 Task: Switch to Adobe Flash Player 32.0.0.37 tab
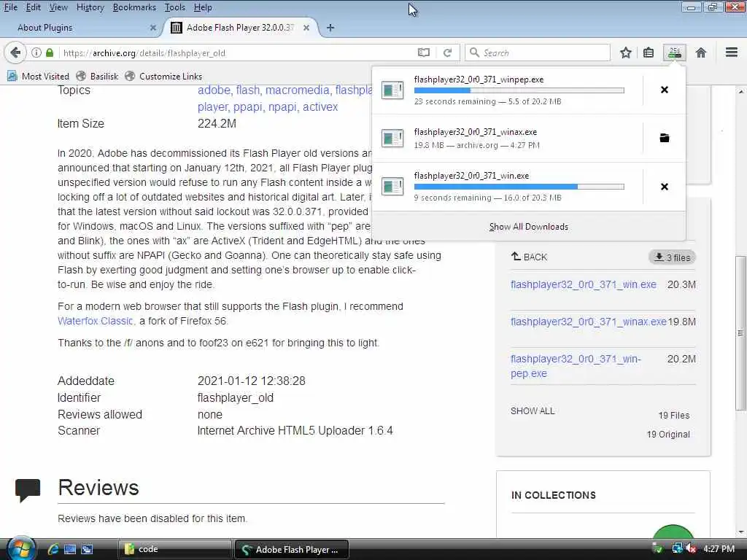[241, 28]
